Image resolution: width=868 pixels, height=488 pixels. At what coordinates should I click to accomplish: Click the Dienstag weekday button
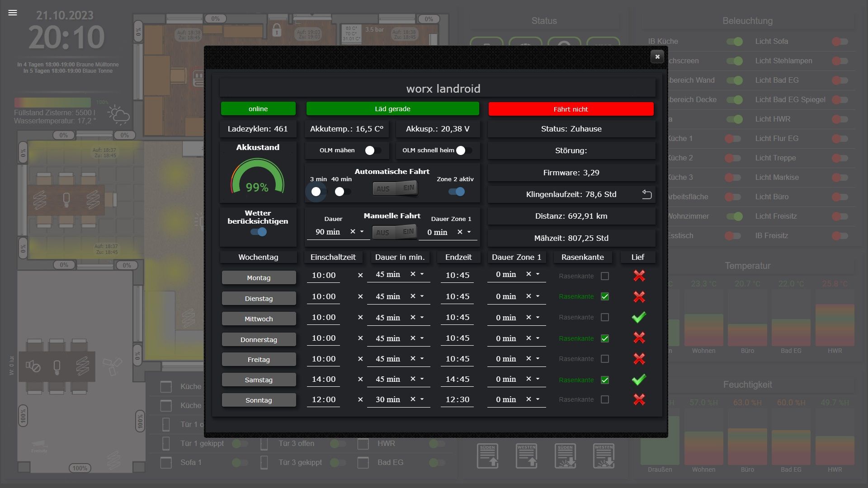click(259, 298)
